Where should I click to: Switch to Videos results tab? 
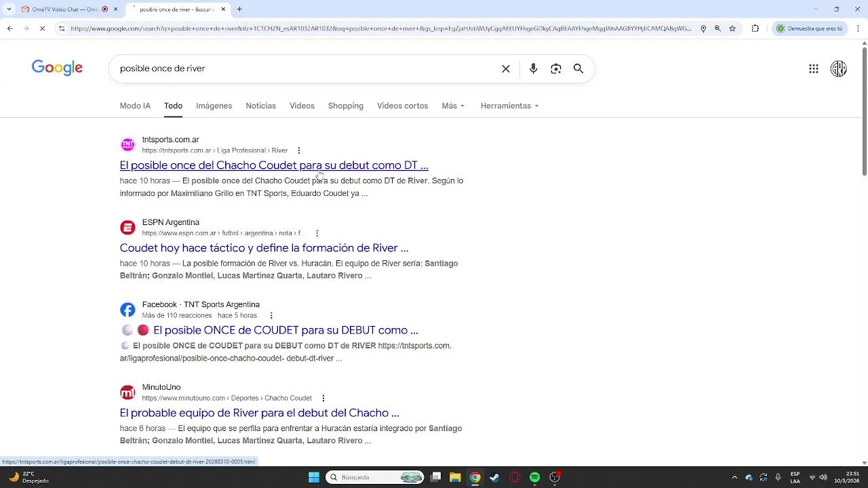click(x=302, y=106)
